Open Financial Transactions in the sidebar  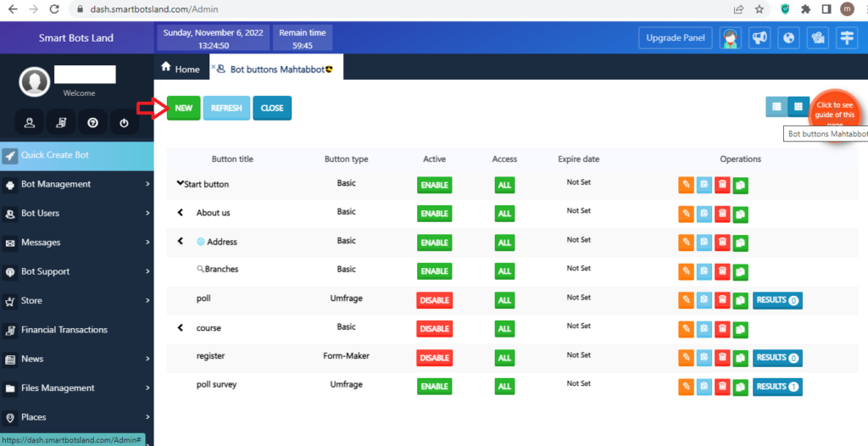pos(76,330)
